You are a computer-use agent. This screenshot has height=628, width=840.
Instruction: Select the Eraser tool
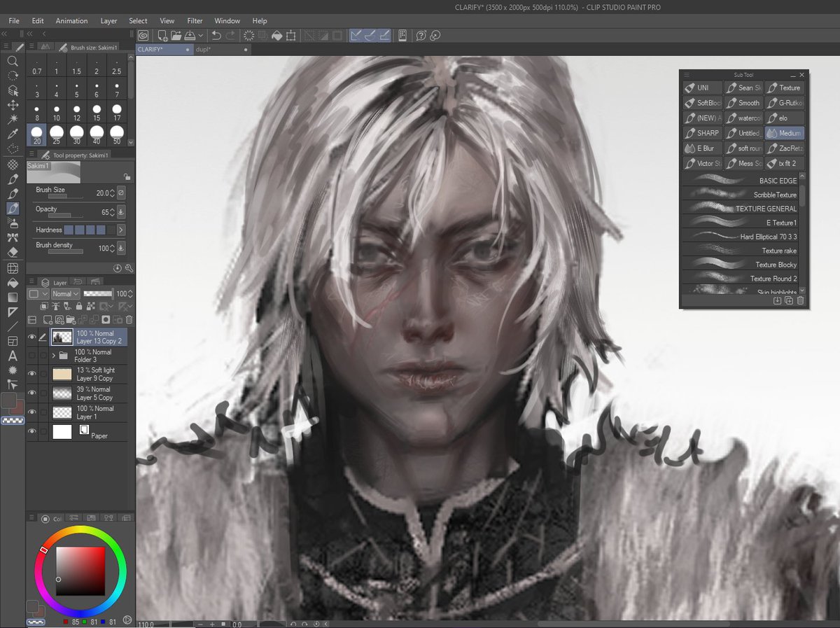pyautogui.click(x=13, y=252)
